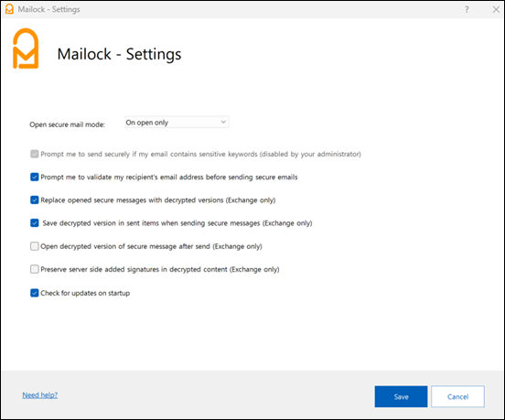Screen dimensions: 505x420
Task: Disable Save decrypted version in sent items
Action: tap(35, 223)
